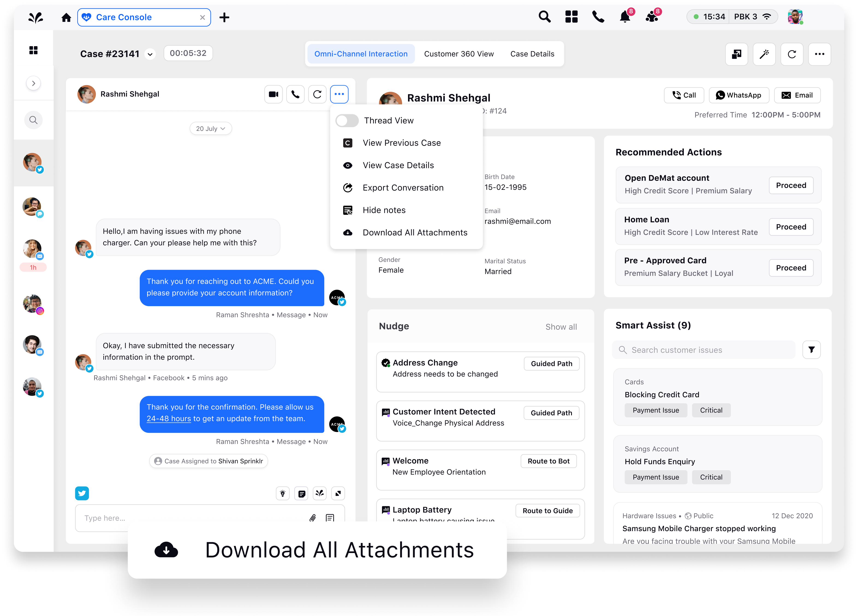Expand the left sidebar chevron
Viewport: 858px width, 616px height.
(34, 83)
